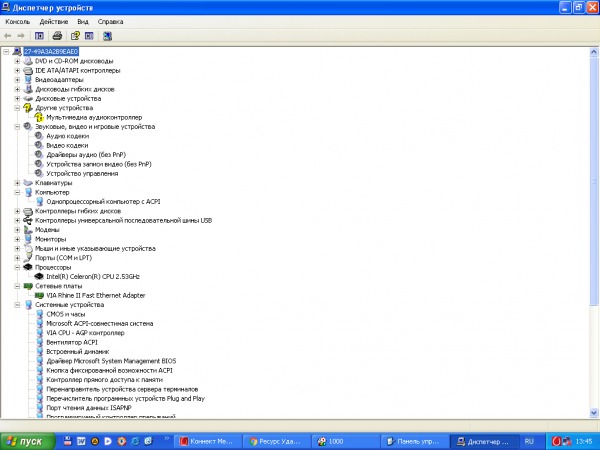Click the Мыши mouse category icon
Screen dimensions: 600x450
(x=28, y=248)
